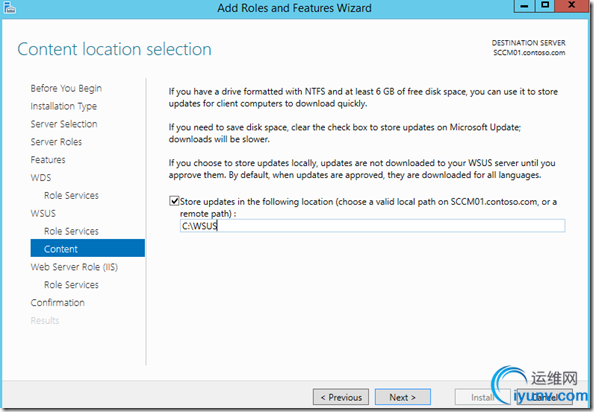This screenshot has width=594, height=412.
Task: Select the WDS step in sidebar
Action: pyautogui.click(x=41, y=178)
